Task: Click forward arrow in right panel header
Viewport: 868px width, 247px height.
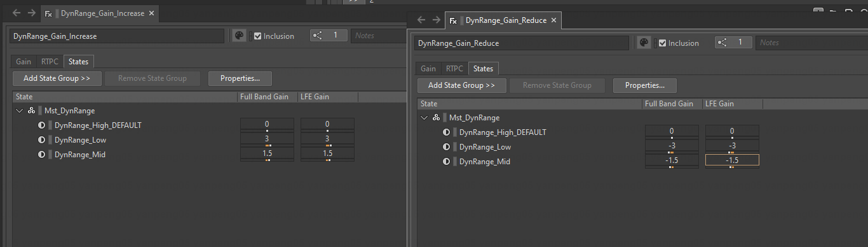Action: click(x=436, y=20)
